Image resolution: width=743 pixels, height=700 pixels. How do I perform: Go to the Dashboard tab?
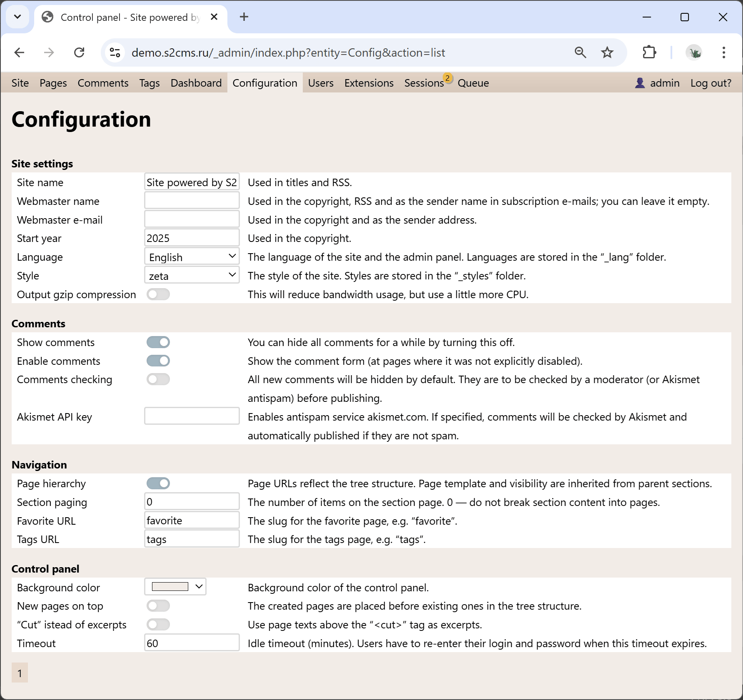tap(196, 83)
